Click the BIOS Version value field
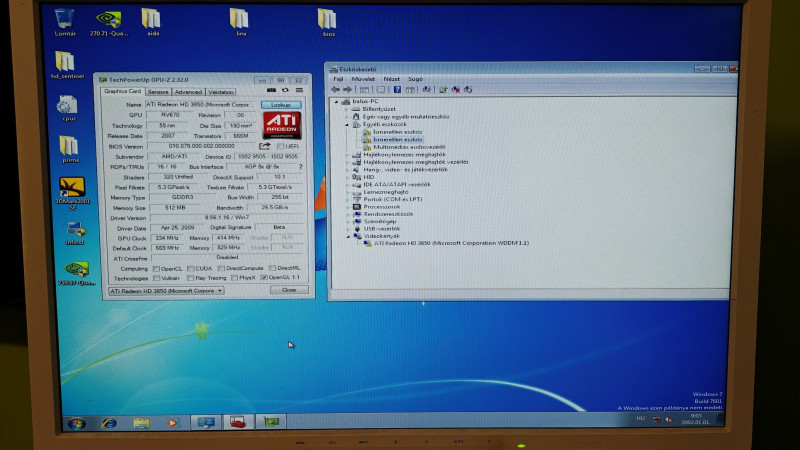800x450 pixels. [x=202, y=146]
